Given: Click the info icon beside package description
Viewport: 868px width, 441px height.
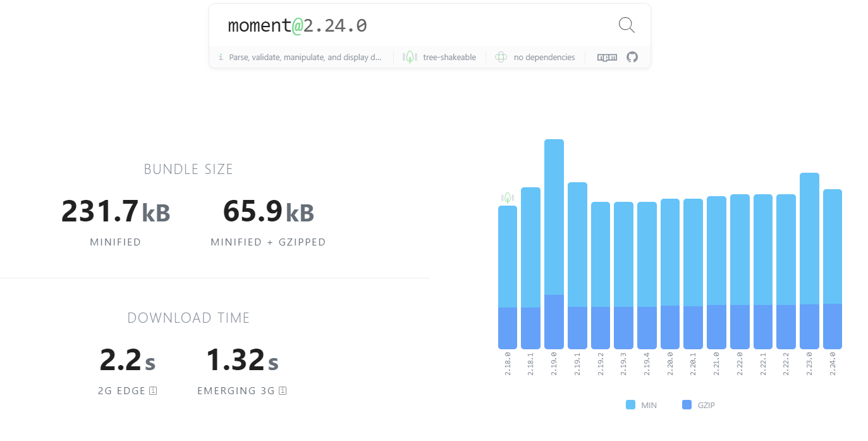Looking at the screenshot, I should click(221, 57).
